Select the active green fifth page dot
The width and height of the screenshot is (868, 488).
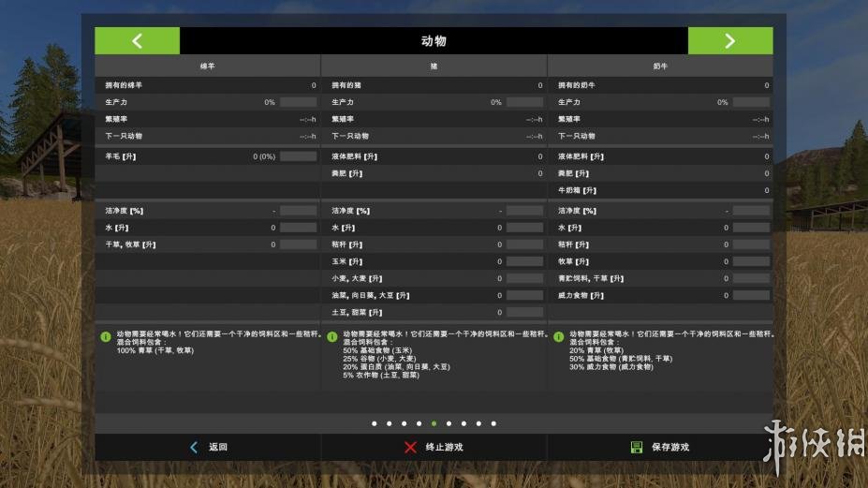click(434, 423)
